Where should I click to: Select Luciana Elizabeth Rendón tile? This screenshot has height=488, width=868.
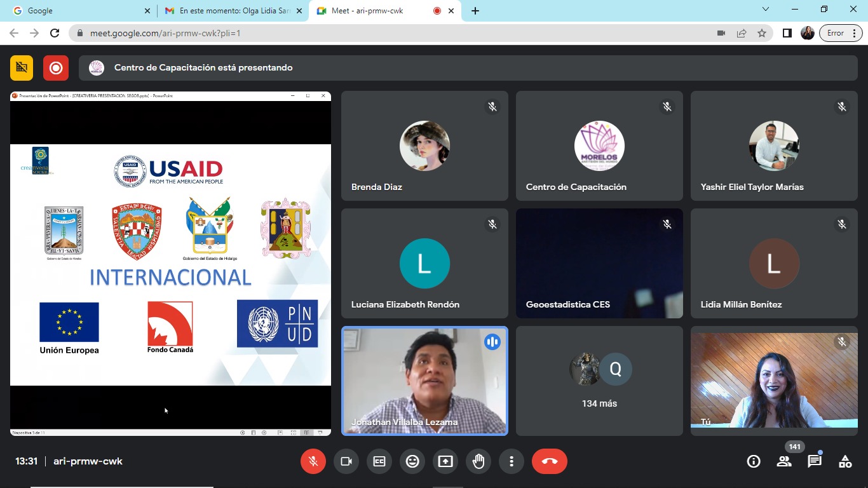[424, 263]
